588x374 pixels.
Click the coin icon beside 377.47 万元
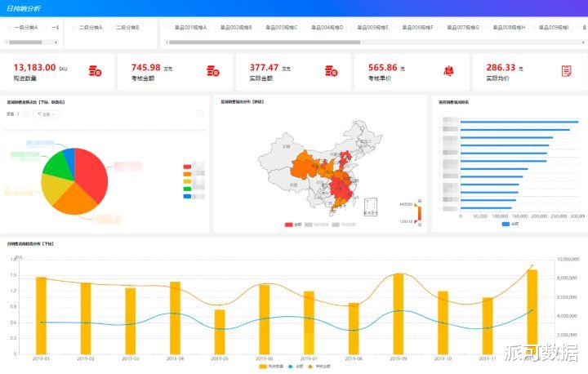pyautogui.click(x=331, y=70)
